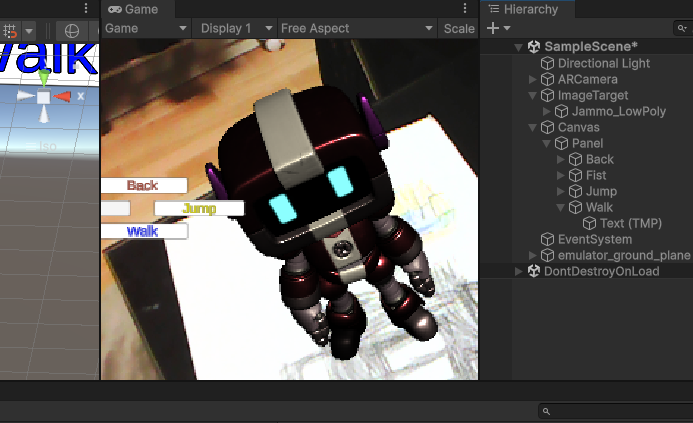
Task: Expand the Jammo_LowPoly child object
Action: (546, 112)
